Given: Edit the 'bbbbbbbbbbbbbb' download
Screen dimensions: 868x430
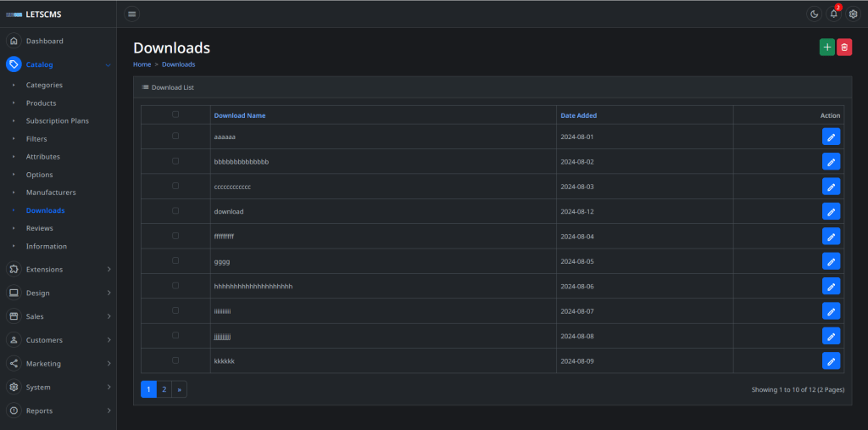Looking at the screenshot, I should point(831,162).
